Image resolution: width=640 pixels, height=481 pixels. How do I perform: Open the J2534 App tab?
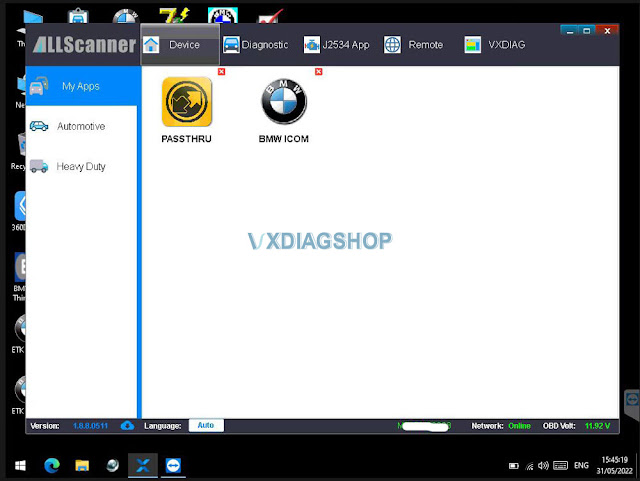click(337, 45)
